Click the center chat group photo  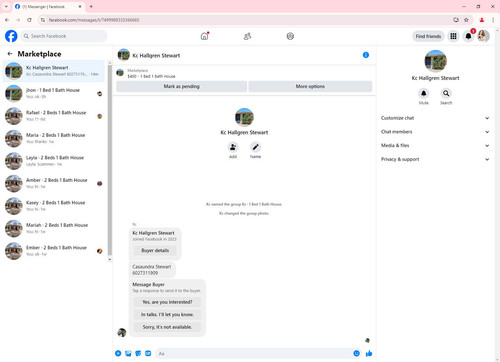click(244, 117)
